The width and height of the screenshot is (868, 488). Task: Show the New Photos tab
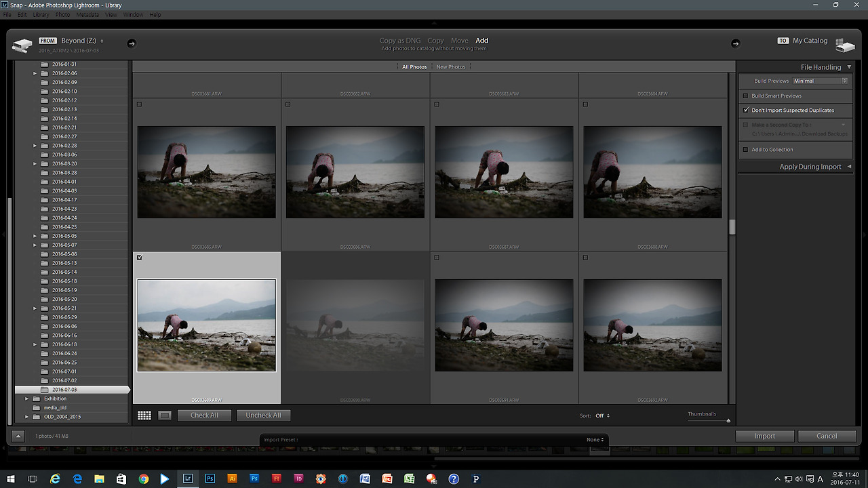tap(451, 67)
